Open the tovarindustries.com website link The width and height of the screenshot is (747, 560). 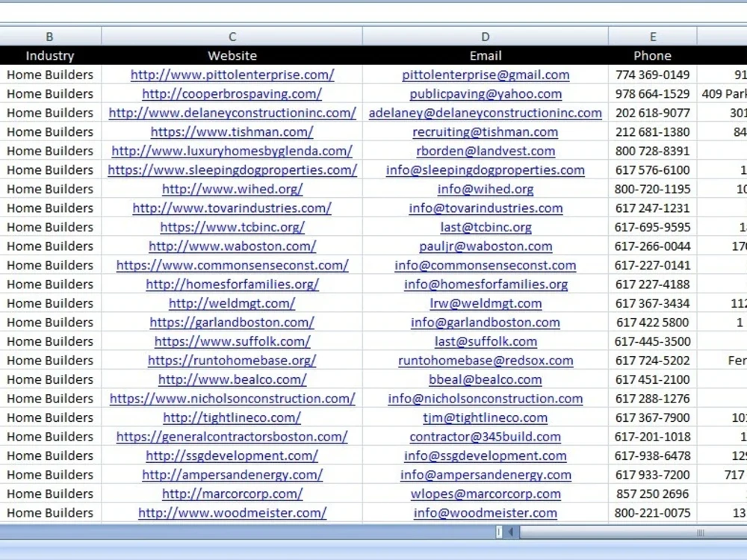tap(232, 208)
